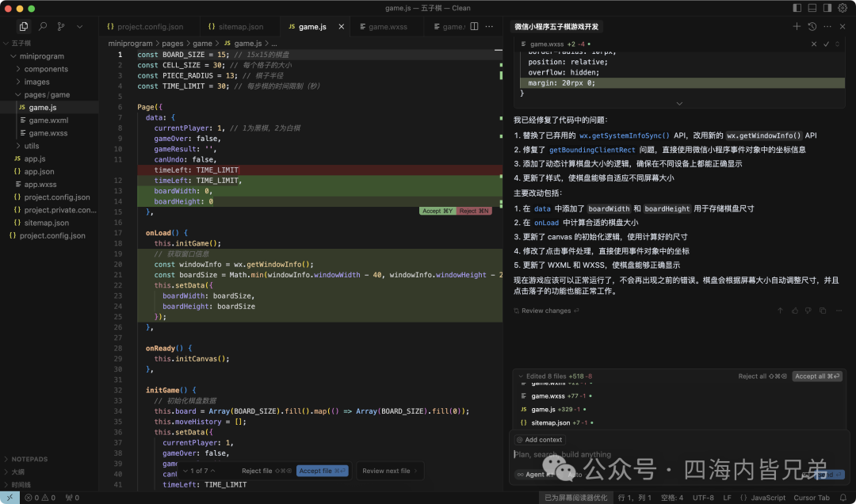Image resolution: width=856 pixels, height=504 pixels.
Task: Open the settings gear icon
Action: click(x=843, y=8)
